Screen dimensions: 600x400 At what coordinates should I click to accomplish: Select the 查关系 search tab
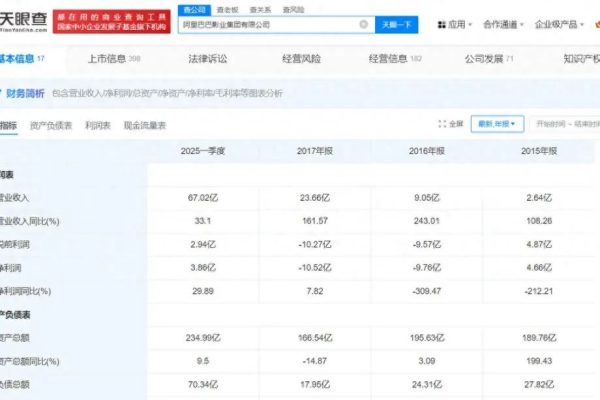[x=260, y=10]
